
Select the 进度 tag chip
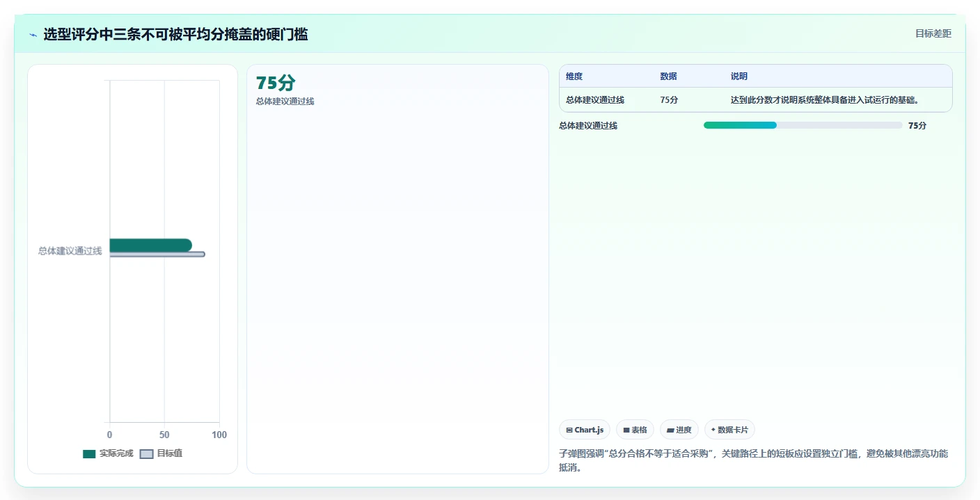tap(679, 430)
